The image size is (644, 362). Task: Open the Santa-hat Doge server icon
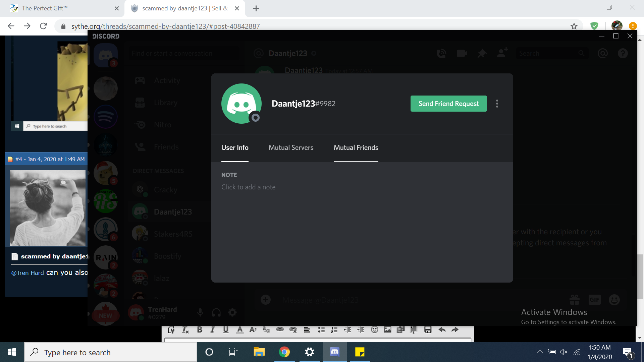click(x=106, y=173)
